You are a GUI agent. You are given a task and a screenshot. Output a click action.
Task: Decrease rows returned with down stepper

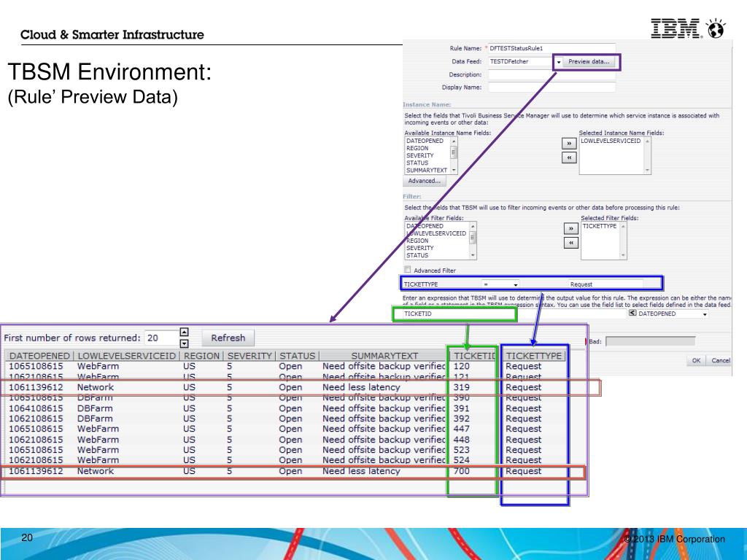[184, 343]
